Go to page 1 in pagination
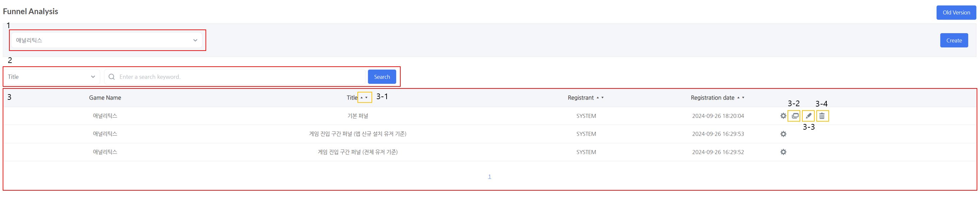980x198 pixels. [489, 177]
